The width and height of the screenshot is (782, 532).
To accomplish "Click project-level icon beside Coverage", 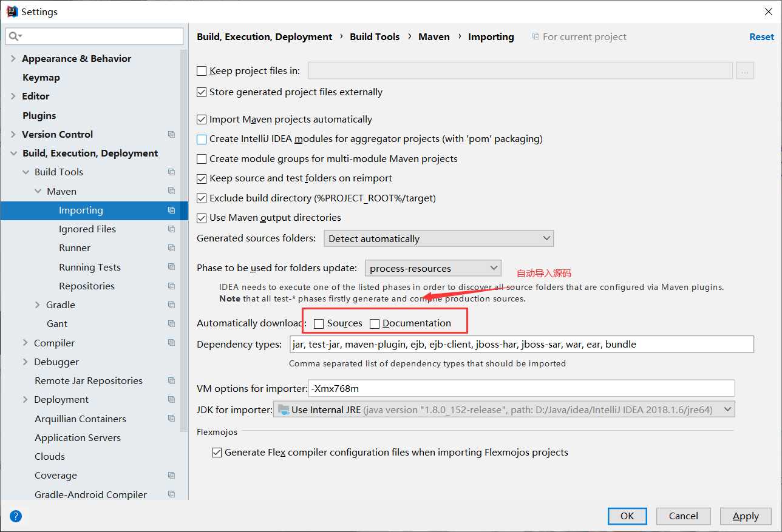I will [171, 476].
